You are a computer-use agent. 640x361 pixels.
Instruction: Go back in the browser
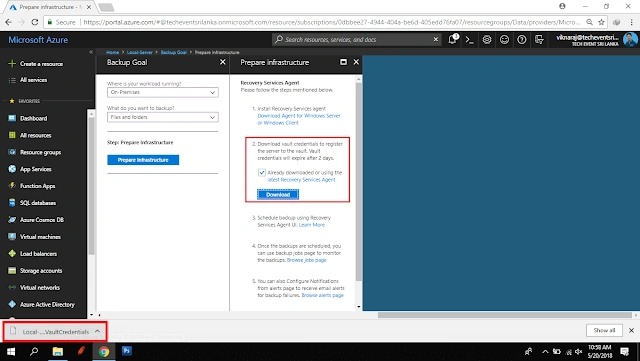tap(9, 22)
